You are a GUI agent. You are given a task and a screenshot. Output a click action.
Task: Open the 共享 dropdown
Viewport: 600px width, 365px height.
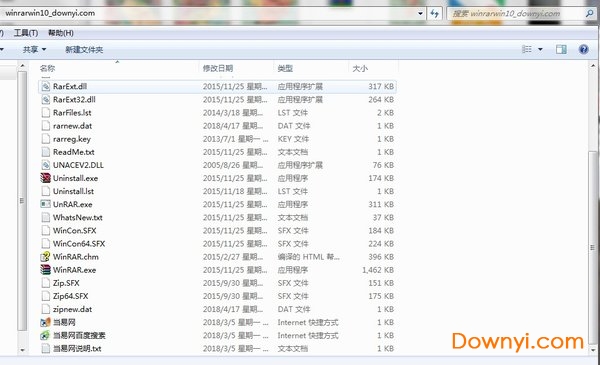point(34,49)
